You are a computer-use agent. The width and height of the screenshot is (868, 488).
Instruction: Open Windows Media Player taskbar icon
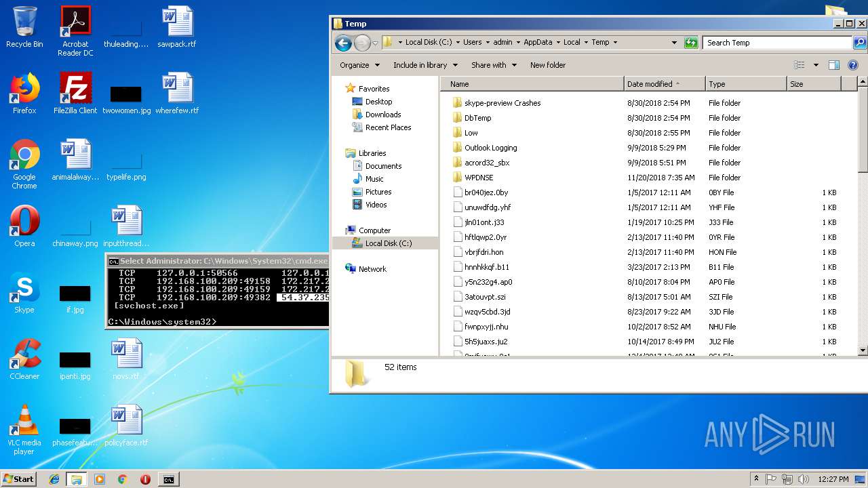coord(100,479)
